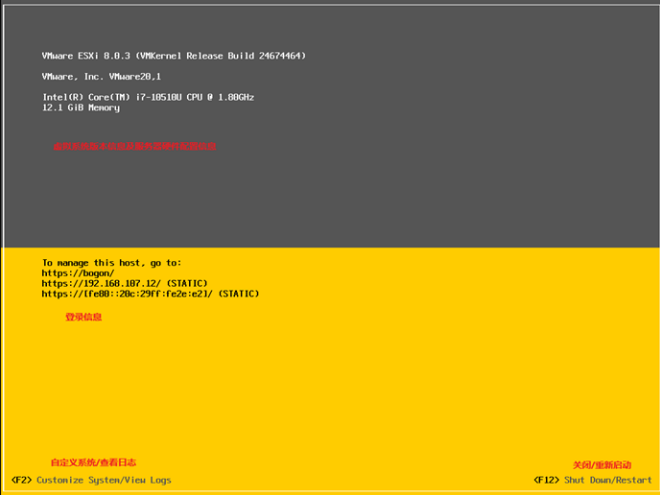
Task: Click the F12 Shut Down/Restart option
Action: (x=607, y=480)
